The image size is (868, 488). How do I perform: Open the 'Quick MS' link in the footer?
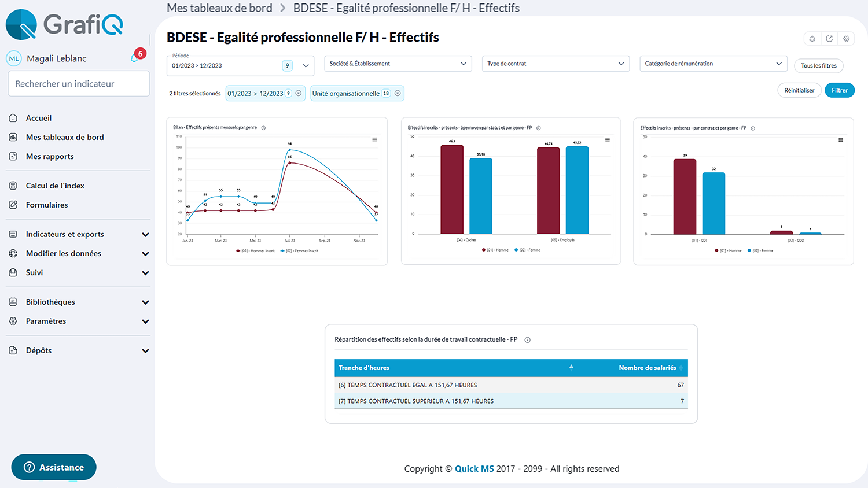click(474, 469)
